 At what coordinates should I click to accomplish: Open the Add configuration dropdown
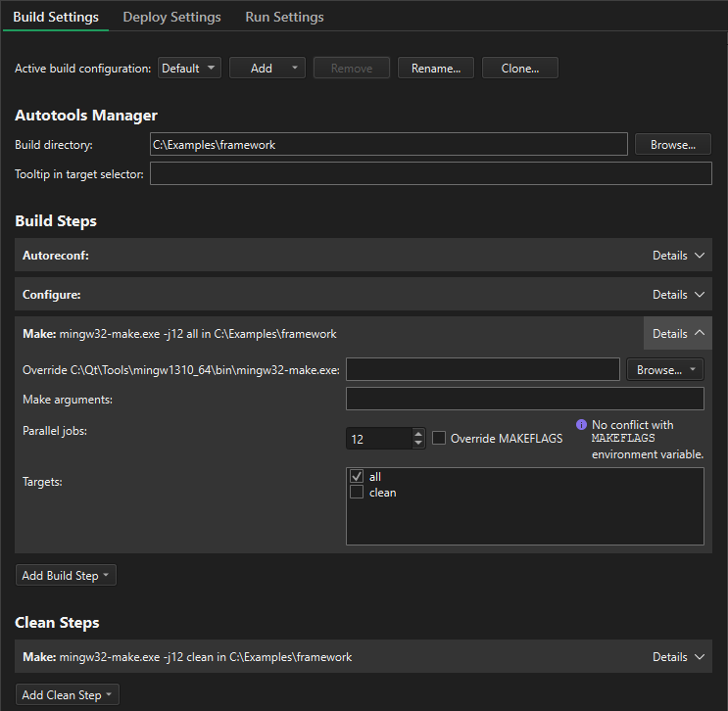(x=267, y=69)
